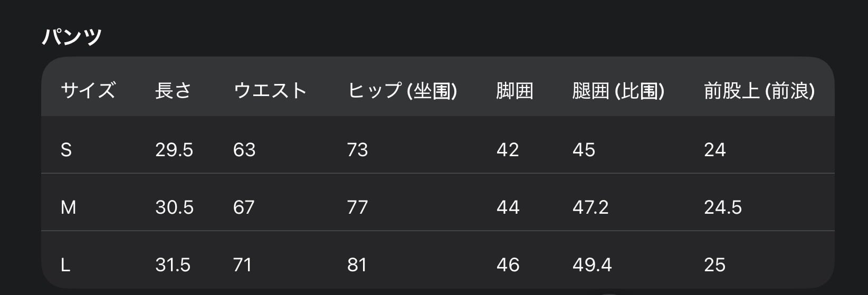868x295 pixels.
Task: Select the 脚囲 column header
Action: click(514, 91)
